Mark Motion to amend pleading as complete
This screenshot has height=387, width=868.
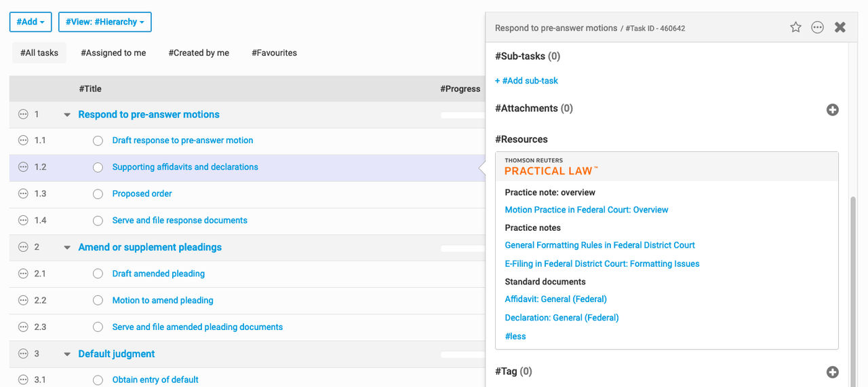coord(98,301)
